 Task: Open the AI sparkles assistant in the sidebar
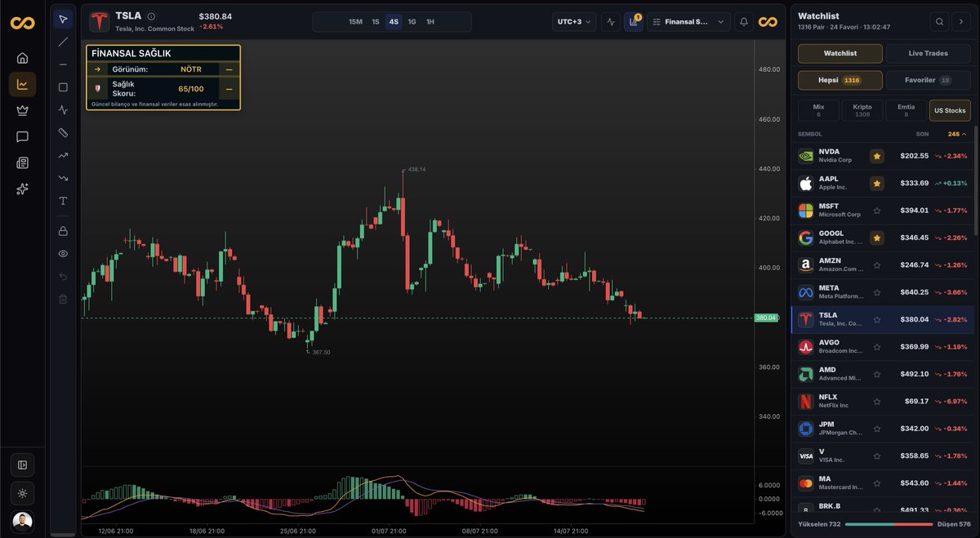[22, 189]
